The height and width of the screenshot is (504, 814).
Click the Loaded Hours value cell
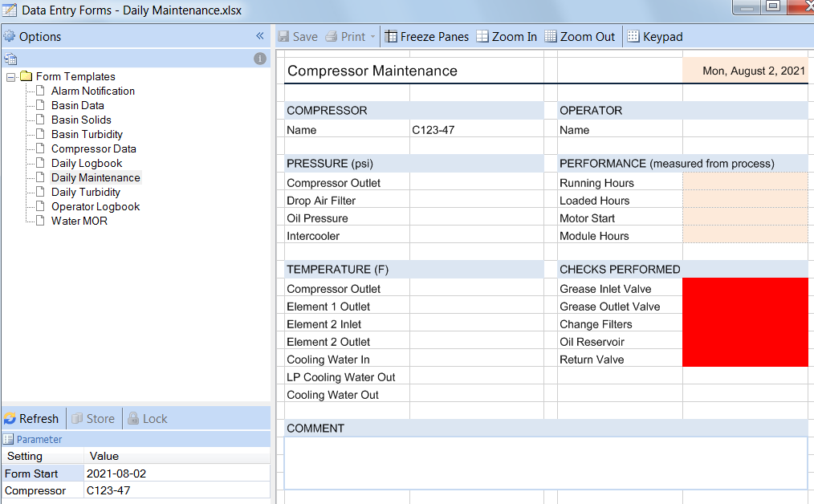(745, 200)
